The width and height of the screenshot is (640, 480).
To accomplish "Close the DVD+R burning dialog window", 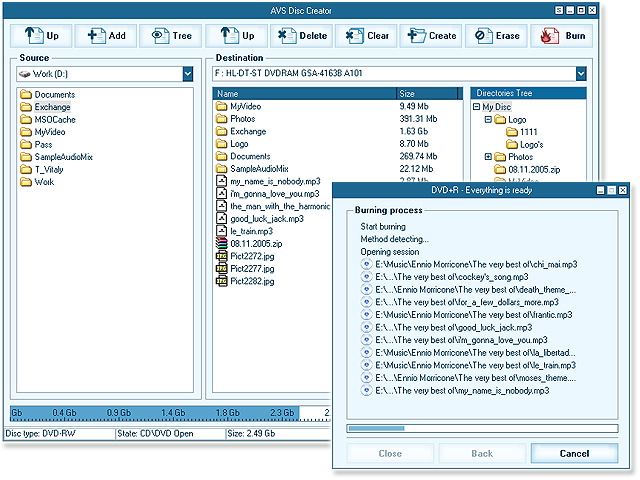I will pyautogui.click(x=622, y=190).
